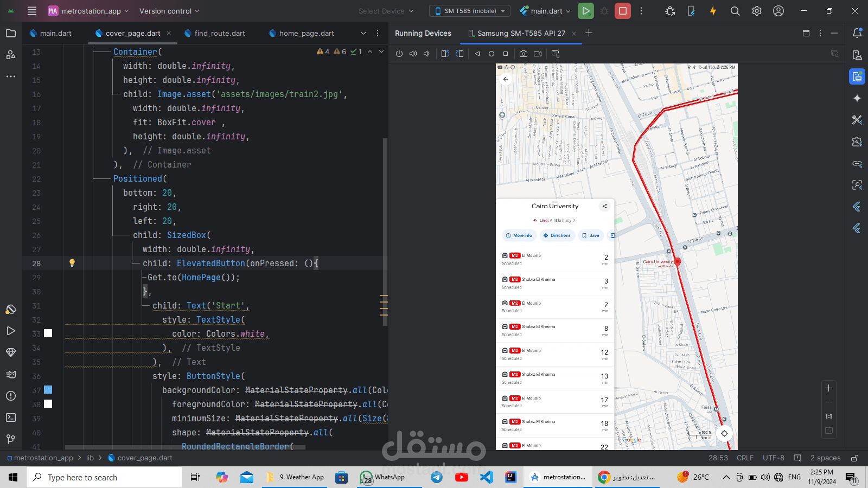Click the emulator Back triangle button
Viewport: 868px width, 488px height.
[x=477, y=54]
